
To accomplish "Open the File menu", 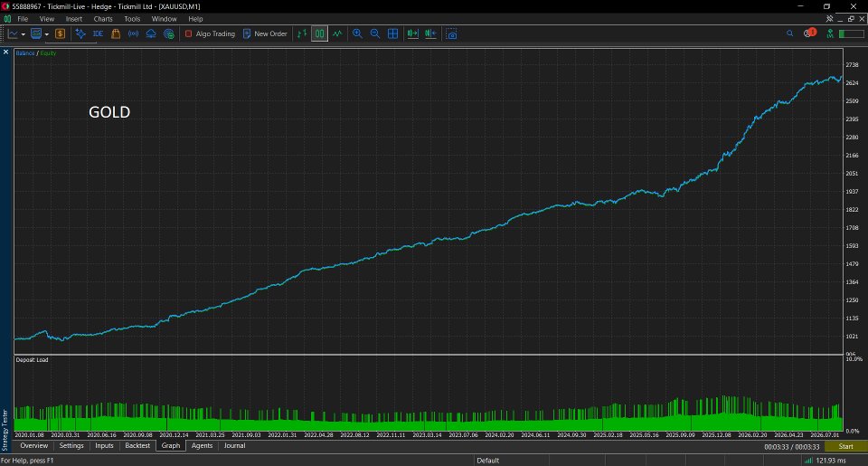I will click(x=23, y=19).
